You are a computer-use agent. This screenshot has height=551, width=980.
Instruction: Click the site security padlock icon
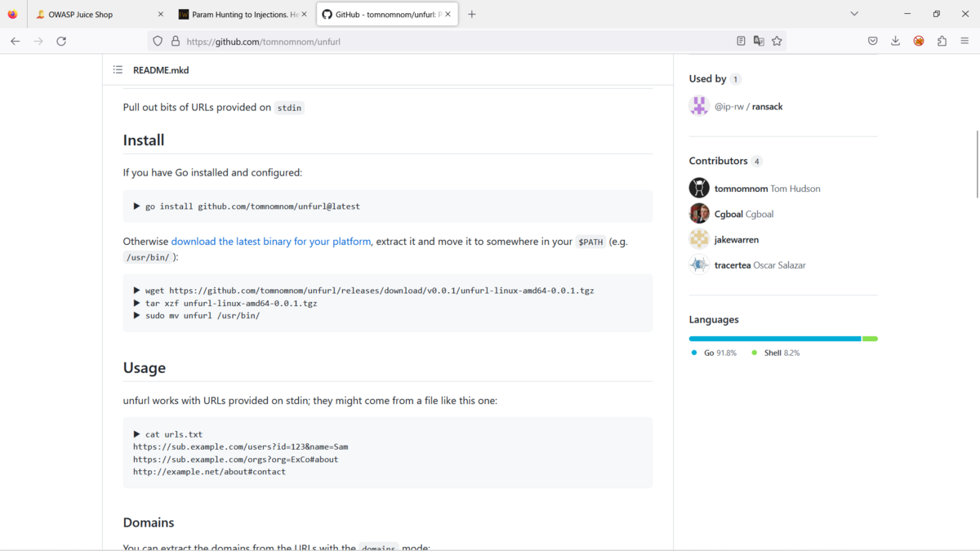[175, 41]
